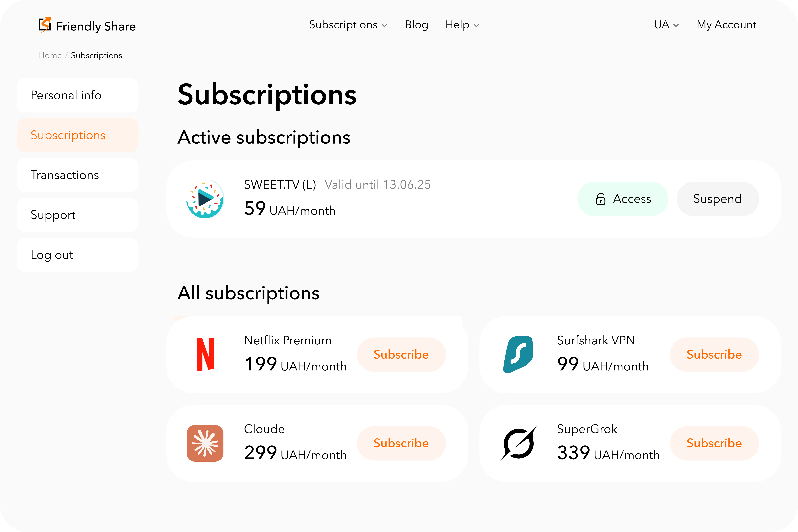Click the Surfshark VPN logo icon
This screenshot has height=532, width=798.
coord(518,354)
